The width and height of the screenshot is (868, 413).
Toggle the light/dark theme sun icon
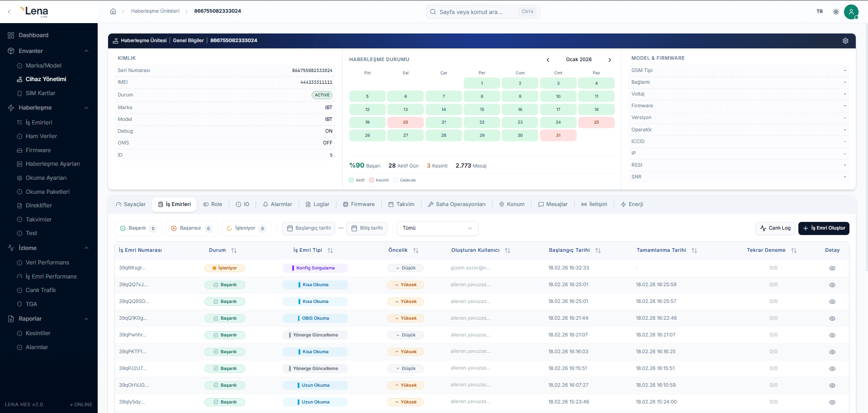pyautogui.click(x=835, y=12)
